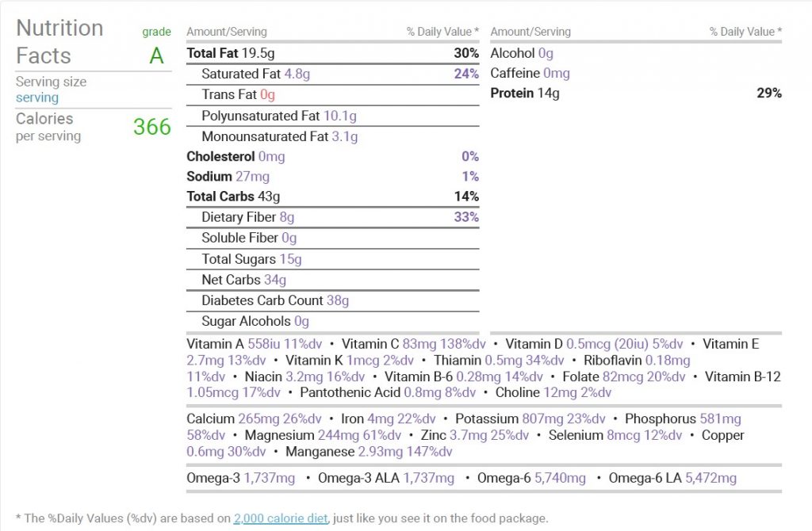This screenshot has height=531, width=812.
Task: Click the 'serving' size link
Action: click(x=36, y=97)
